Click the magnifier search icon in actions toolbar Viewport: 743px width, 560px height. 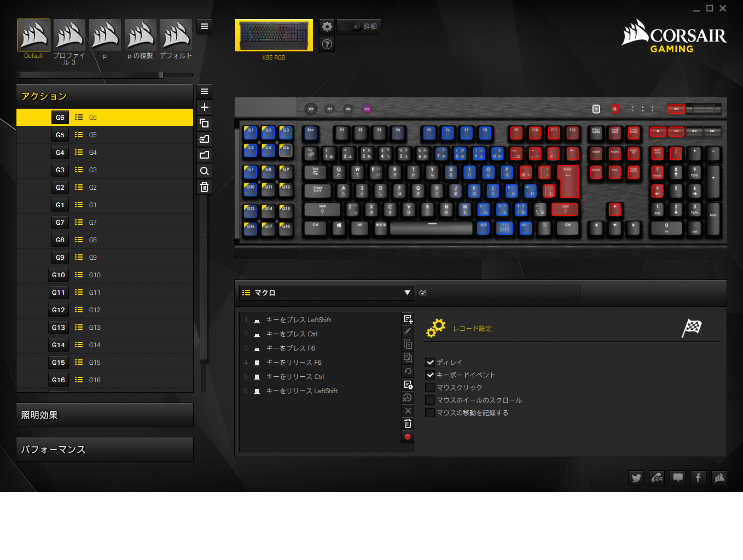204,171
